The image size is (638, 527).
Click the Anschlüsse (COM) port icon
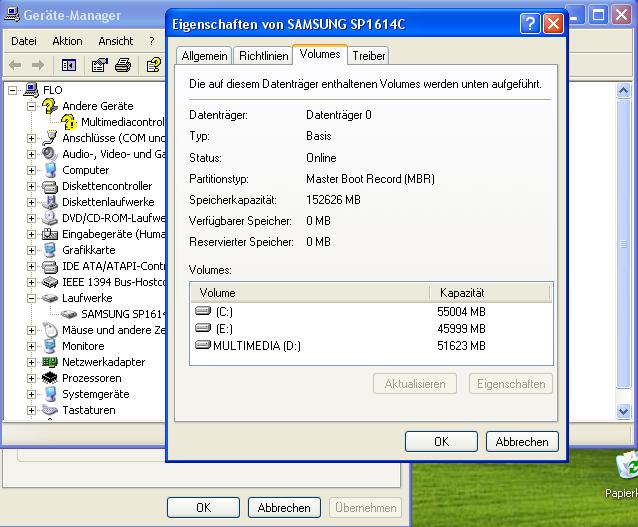pos(50,138)
